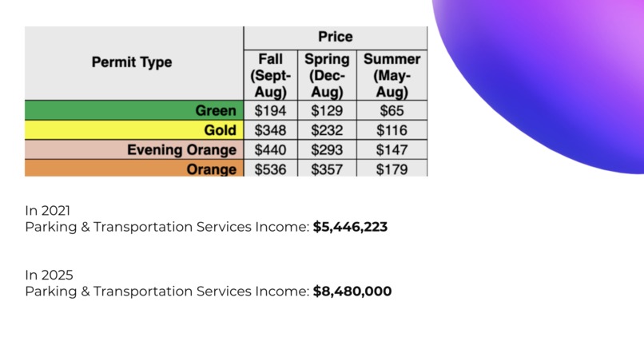Click the Evening Orange permit cell

point(134,149)
